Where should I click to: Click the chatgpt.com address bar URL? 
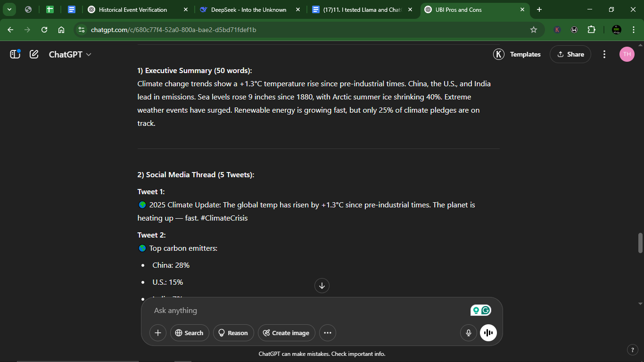coord(173,30)
